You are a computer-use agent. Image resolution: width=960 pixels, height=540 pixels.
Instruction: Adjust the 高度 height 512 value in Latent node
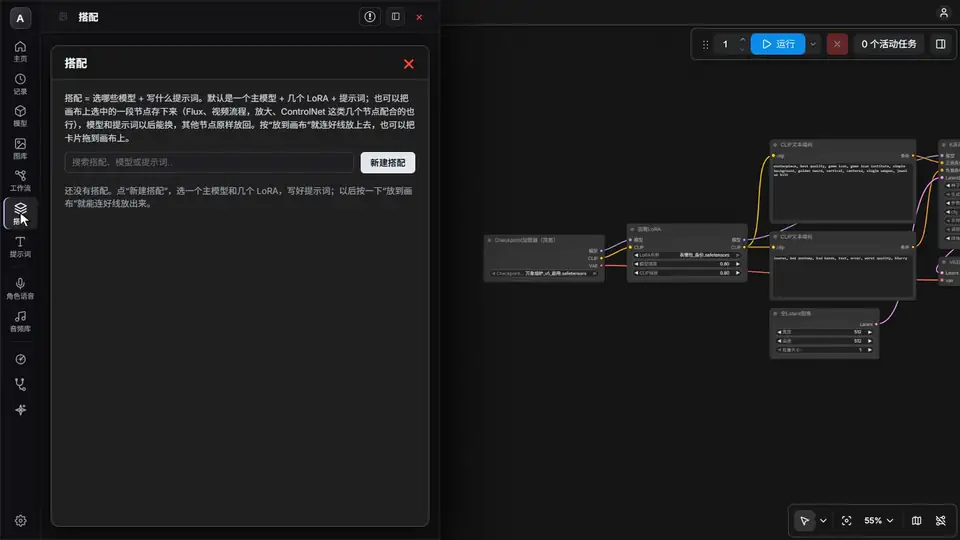pyautogui.click(x=824, y=341)
